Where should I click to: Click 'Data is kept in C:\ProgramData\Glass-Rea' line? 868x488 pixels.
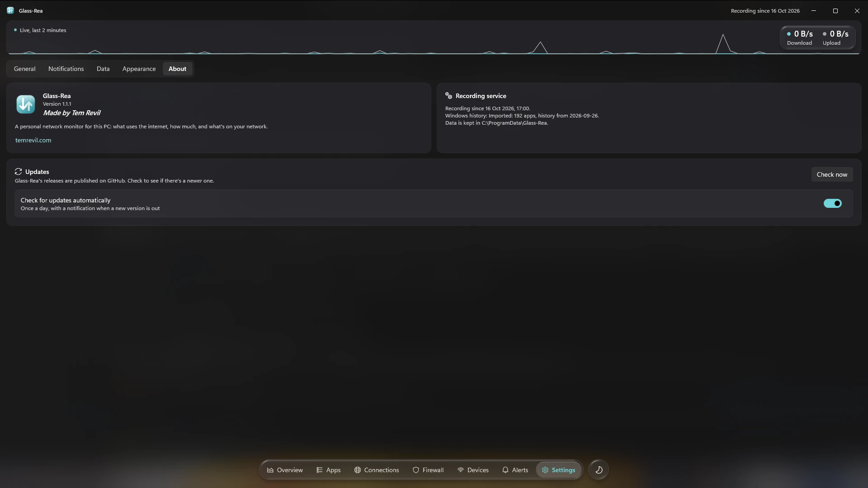click(496, 123)
